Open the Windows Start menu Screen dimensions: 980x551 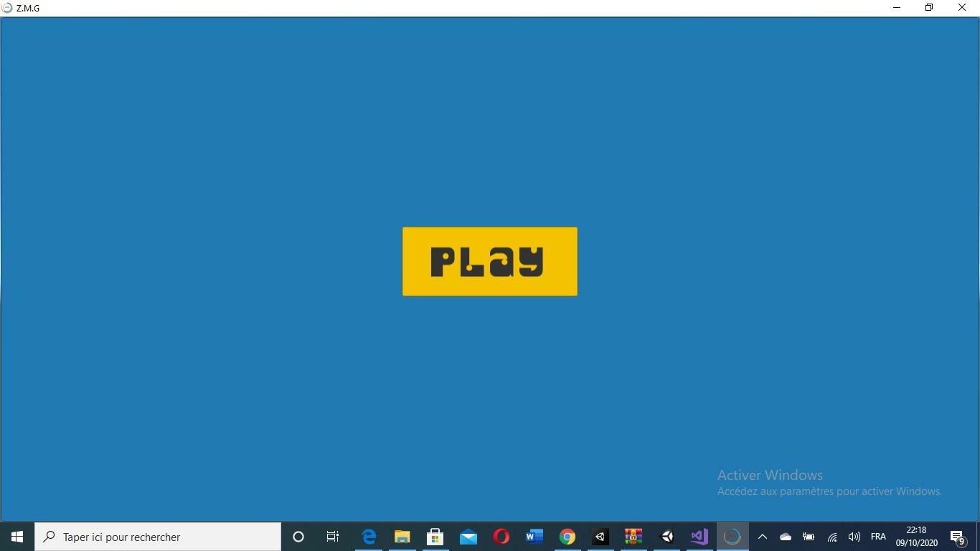click(17, 537)
